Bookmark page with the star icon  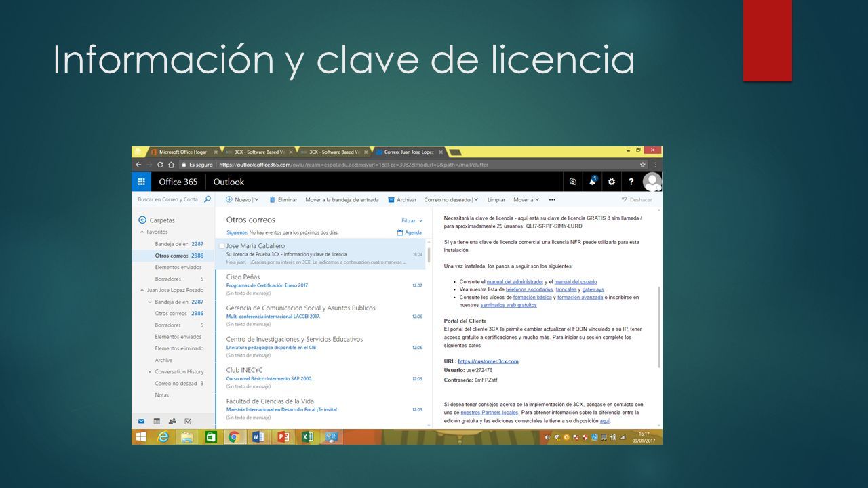tap(643, 164)
